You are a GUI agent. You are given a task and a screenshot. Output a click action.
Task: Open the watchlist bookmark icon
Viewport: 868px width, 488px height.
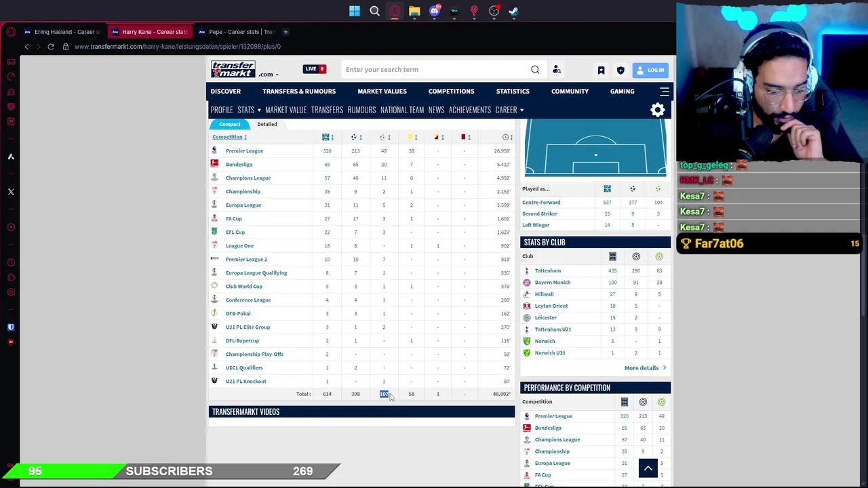(601, 70)
